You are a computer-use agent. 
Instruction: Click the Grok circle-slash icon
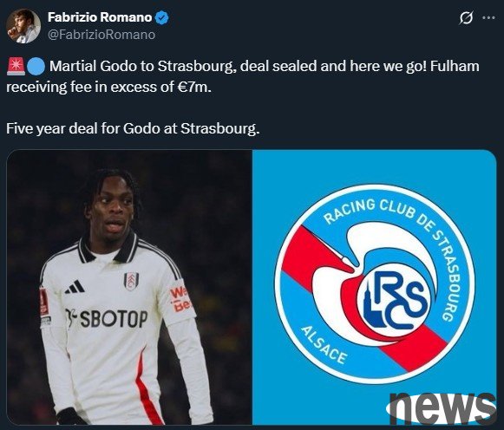coord(466,18)
